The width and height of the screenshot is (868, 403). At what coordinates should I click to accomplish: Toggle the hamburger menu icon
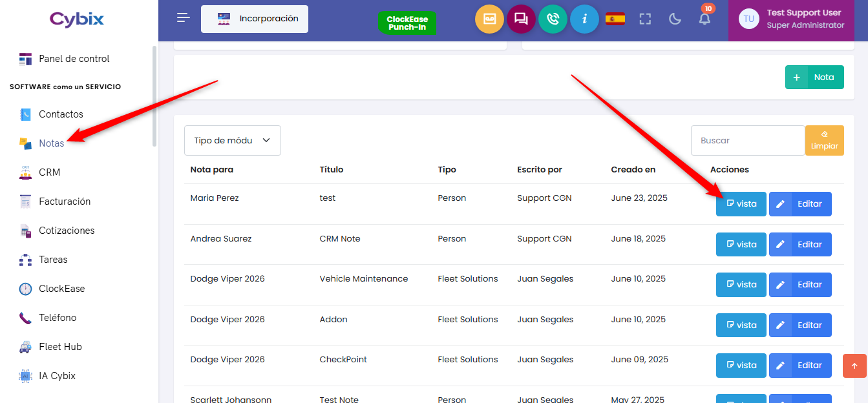click(x=184, y=18)
